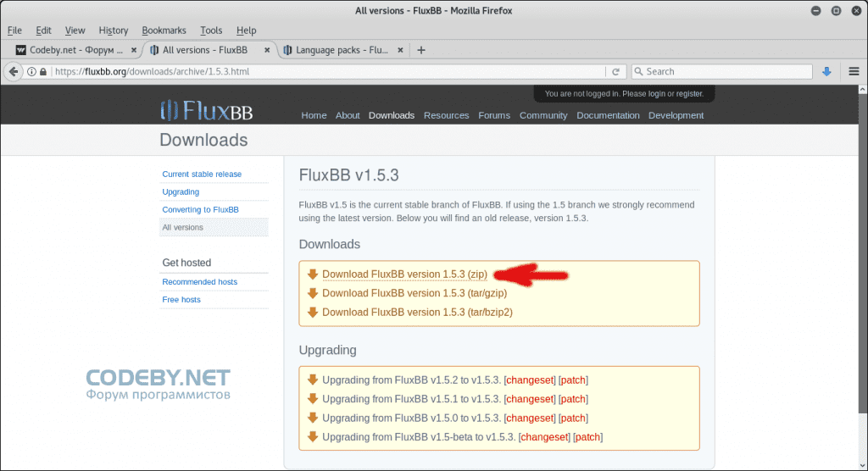The height and width of the screenshot is (471, 868).
Task: Open changeset for v1.5.2 to v1.5.3
Action: 530,380
